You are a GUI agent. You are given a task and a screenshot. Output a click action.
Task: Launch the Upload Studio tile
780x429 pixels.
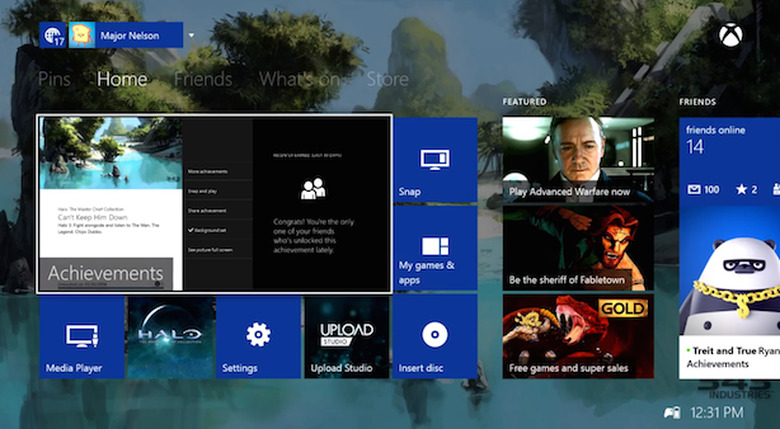[346, 336]
